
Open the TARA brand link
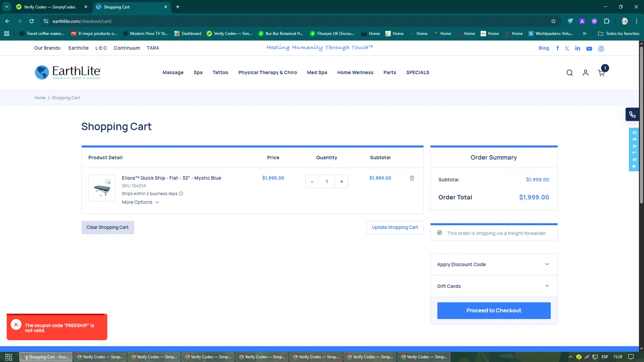[153, 48]
